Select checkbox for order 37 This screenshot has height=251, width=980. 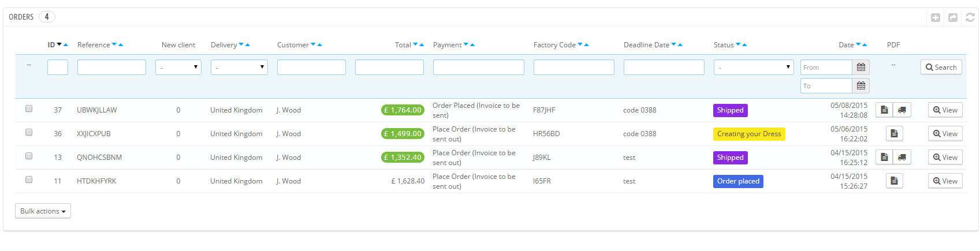pyautogui.click(x=29, y=108)
